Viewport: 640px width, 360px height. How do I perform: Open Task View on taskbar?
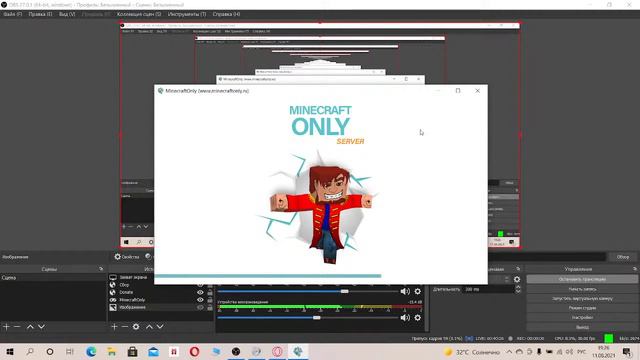(70, 351)
